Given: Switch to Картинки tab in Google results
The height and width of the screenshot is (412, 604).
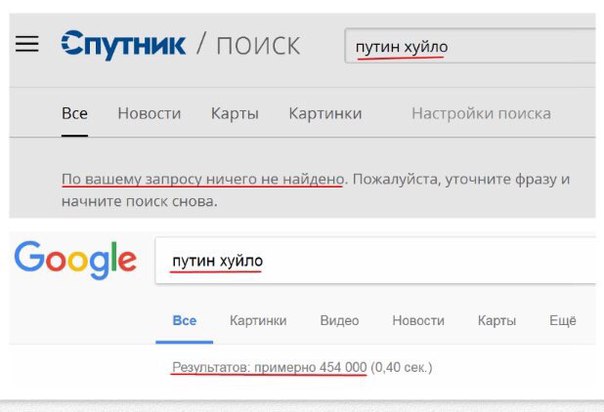Looking at the screenshot, I should 258,321.
